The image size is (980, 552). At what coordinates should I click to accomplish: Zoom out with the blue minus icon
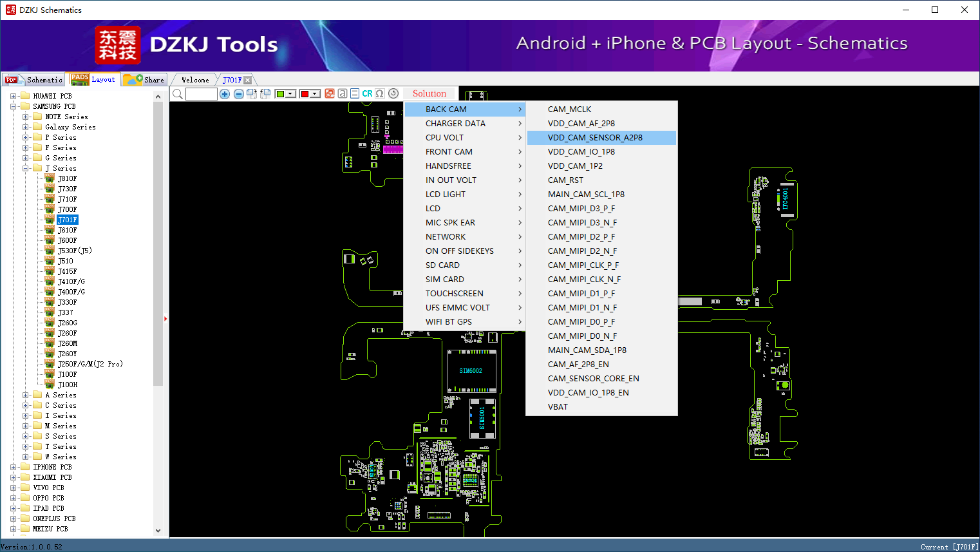[238, 94]
